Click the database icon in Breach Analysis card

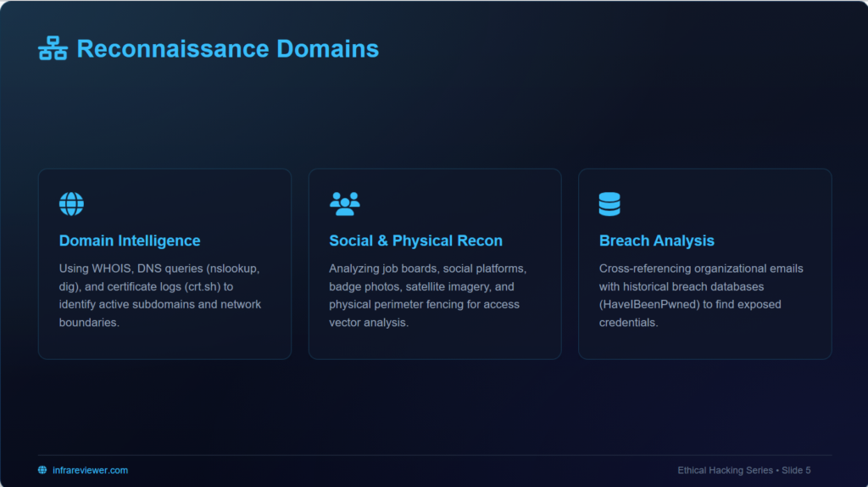coord(609,203)
